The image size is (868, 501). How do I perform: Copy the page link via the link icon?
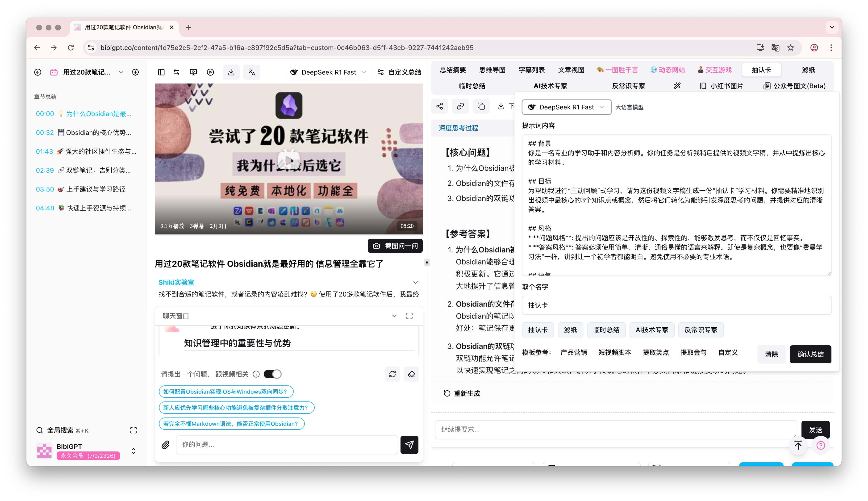pos(460,106)
